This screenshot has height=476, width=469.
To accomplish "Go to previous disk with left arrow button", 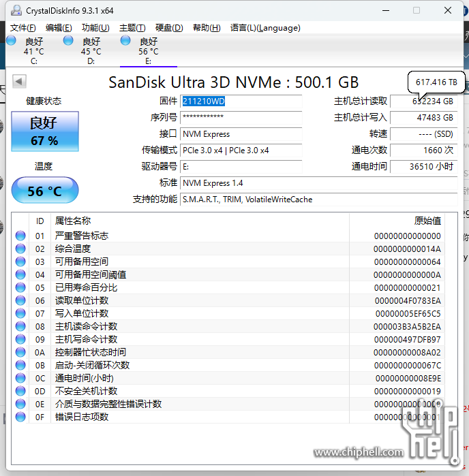I will [x=19, y=81].
